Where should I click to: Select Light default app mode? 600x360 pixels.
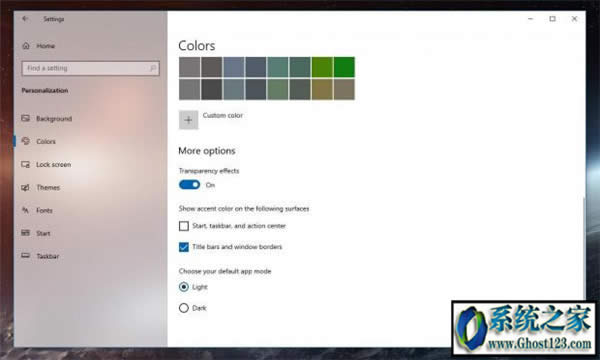[184, 287]
